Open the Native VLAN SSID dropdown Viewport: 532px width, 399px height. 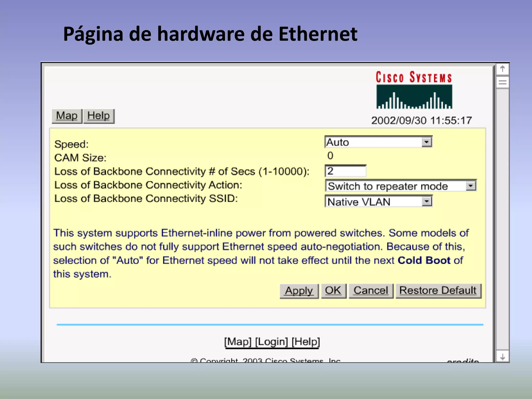pos(378,201)
